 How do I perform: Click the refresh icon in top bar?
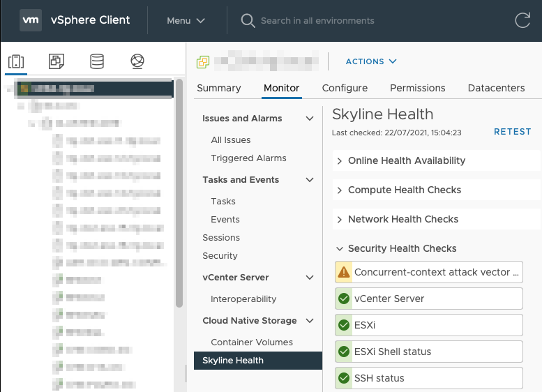(522, 20)
